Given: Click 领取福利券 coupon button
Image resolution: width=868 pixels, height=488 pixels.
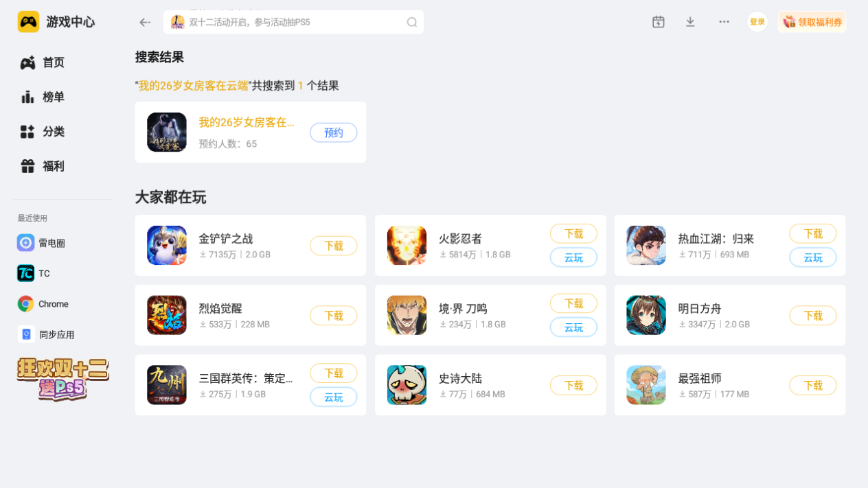Looking at the screenshot, I should 812,22.
